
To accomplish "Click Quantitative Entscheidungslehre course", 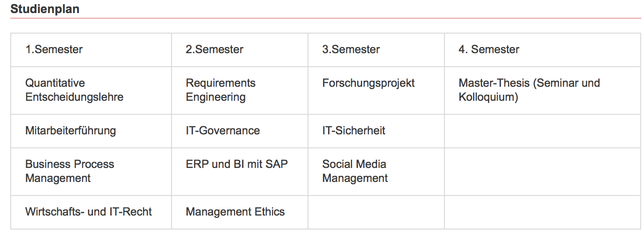I will [74, 90].
